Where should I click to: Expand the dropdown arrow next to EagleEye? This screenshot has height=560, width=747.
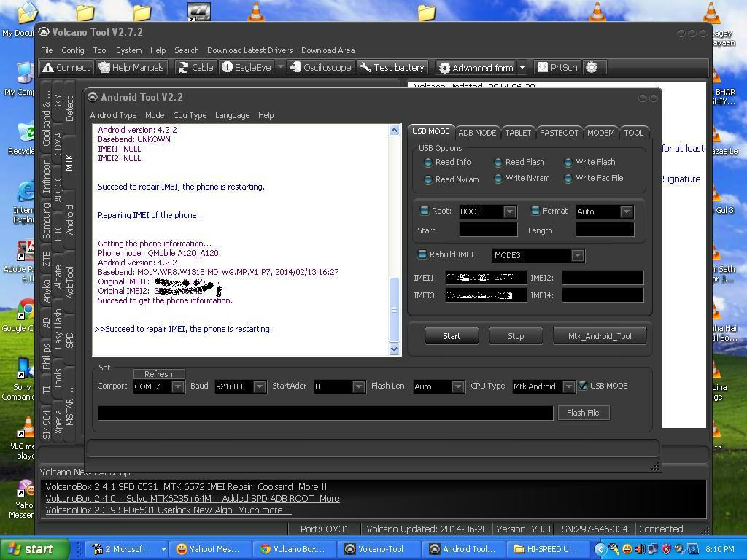tap(281, 68)
